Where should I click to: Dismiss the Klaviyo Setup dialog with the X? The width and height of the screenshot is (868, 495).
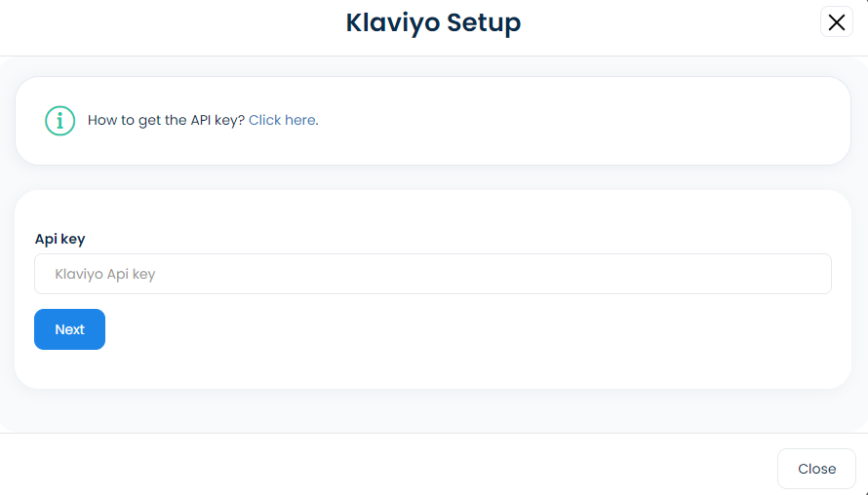[x=837, y=22]
